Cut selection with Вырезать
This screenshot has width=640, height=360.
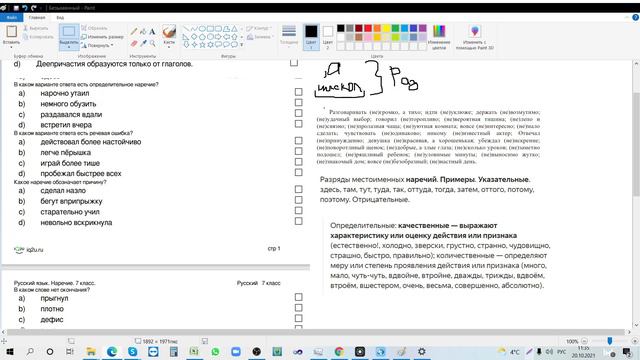point(36,28)
